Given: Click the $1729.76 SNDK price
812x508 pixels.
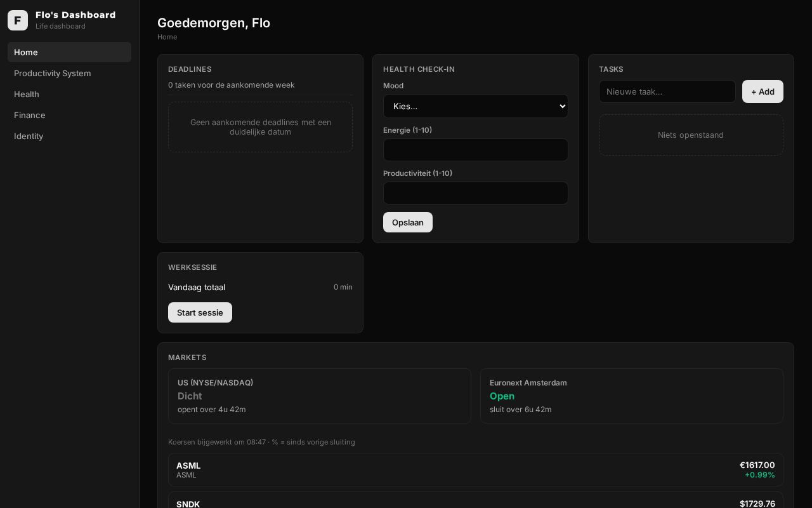Looking at the screenshot, I should [757, 504].
